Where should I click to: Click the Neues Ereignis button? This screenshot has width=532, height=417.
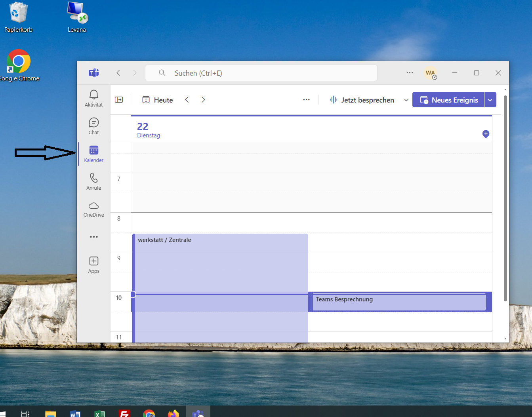(x=449, y=100)
